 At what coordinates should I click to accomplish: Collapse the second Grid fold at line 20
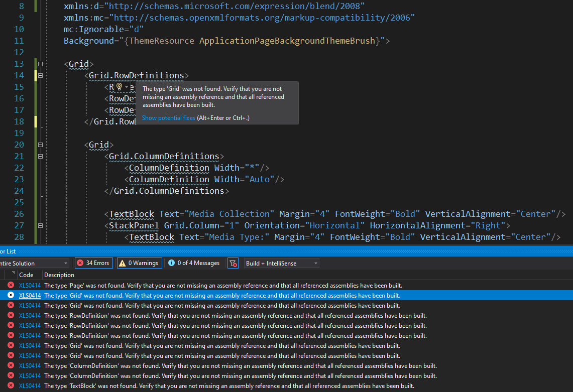[40, 145]
